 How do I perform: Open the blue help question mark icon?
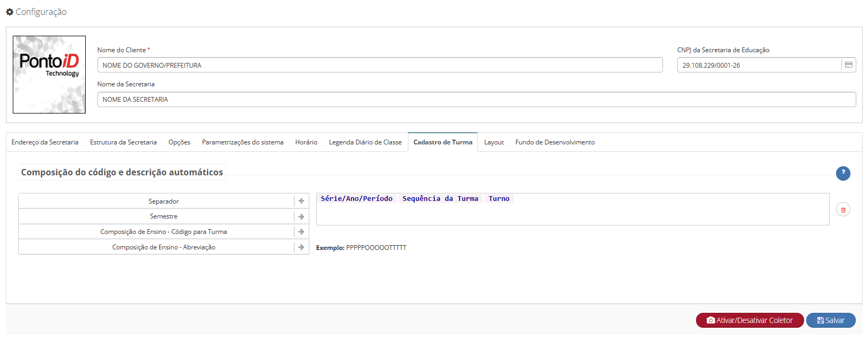[x=843, y=173]
